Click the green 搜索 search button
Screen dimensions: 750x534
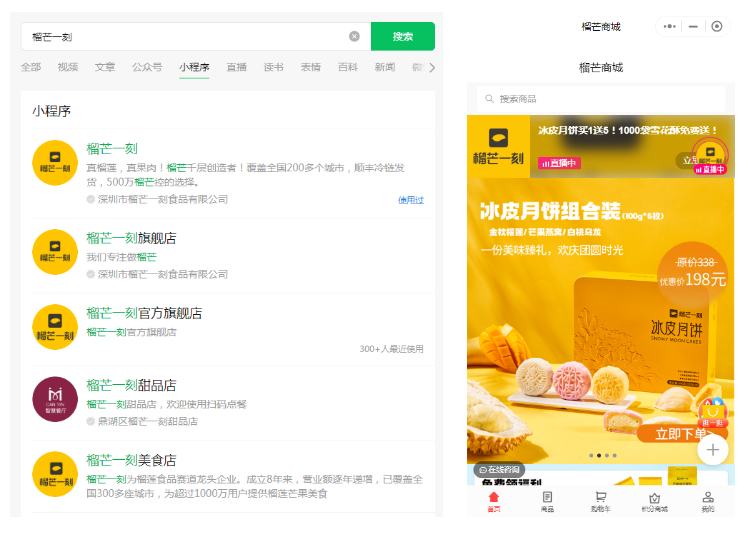coord(402,37)
